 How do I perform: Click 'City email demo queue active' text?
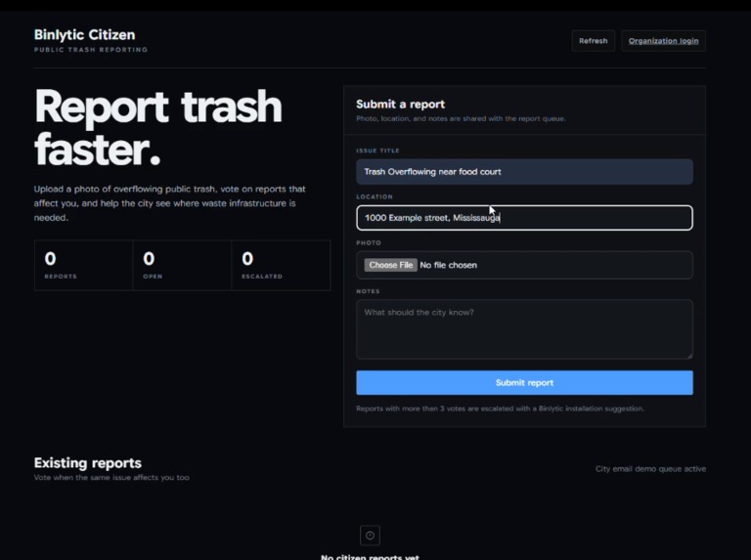click(x=650, y=469)
